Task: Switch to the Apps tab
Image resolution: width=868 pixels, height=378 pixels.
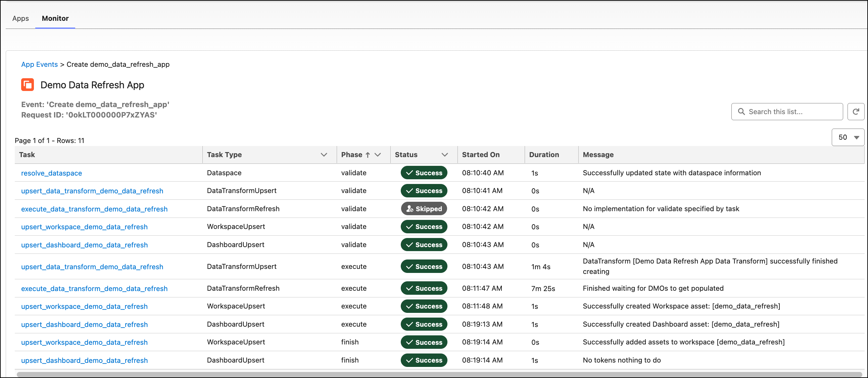Action: [20, 18]
